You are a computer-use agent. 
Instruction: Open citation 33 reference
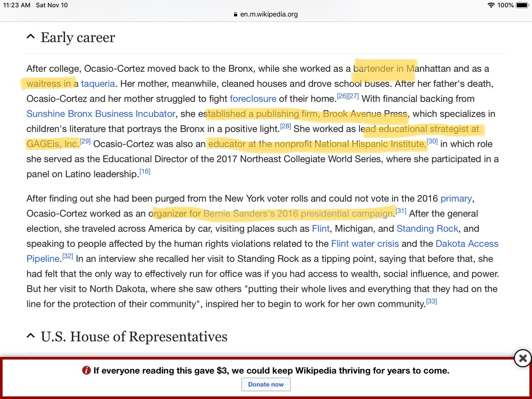pos(431,301)
